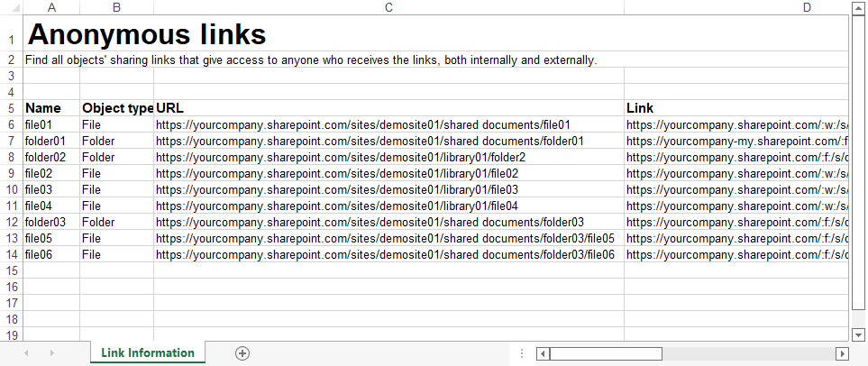Click the Link cell in file01 row
The height and width of the screenshot is (366, 868).
(736, 124)
